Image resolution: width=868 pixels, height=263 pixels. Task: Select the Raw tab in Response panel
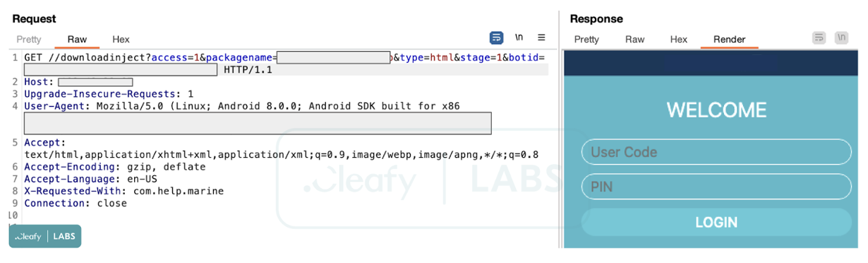coord(634,40)
